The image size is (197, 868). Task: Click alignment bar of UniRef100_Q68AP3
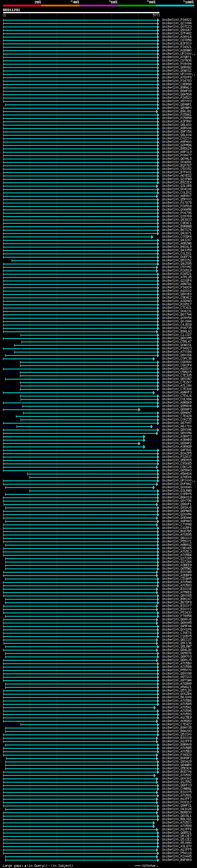(71, 410)
